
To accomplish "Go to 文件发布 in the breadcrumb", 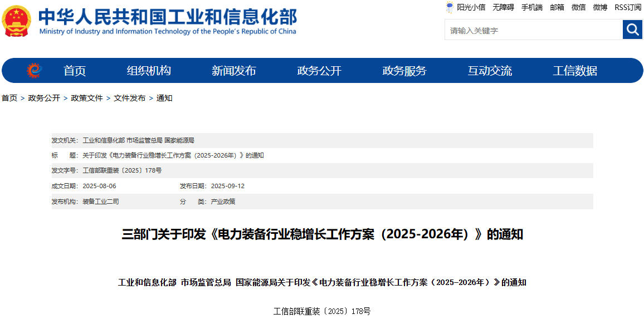I will (x=130, y=98).
